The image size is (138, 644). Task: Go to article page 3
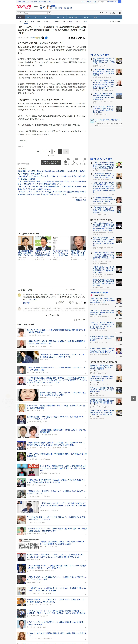pyautogui.click(x=55, y=151)
